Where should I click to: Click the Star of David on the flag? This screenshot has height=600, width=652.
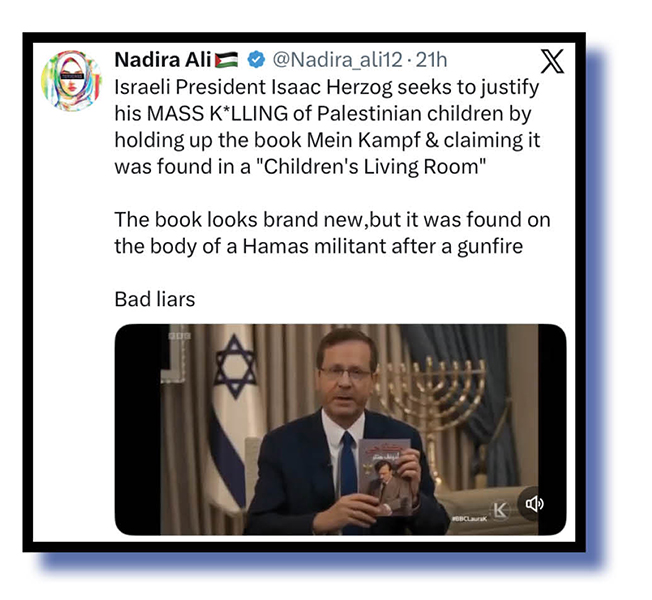[235, 368]
